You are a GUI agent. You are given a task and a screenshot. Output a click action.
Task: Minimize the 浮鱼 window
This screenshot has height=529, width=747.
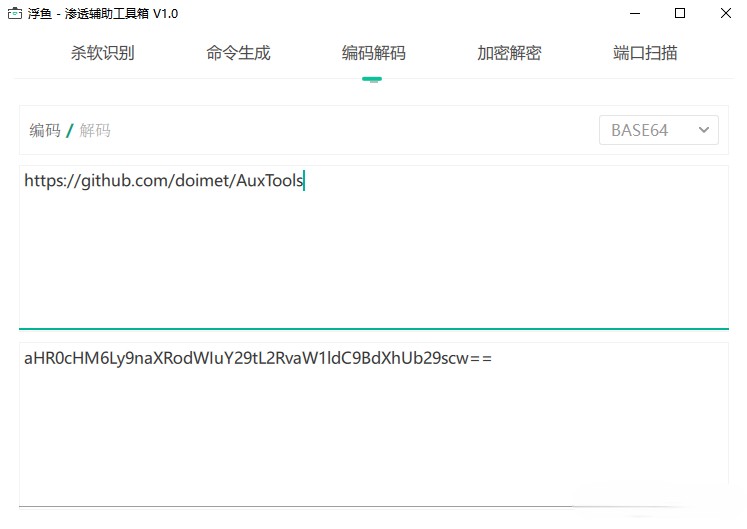(x=635, y=13)
